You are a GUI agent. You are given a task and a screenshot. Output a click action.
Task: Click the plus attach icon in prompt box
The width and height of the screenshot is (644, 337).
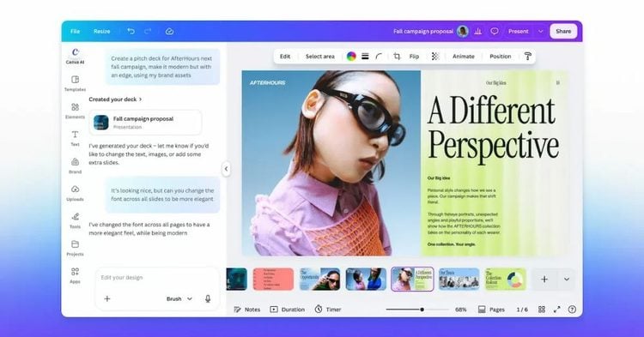(x=107, y=299)
